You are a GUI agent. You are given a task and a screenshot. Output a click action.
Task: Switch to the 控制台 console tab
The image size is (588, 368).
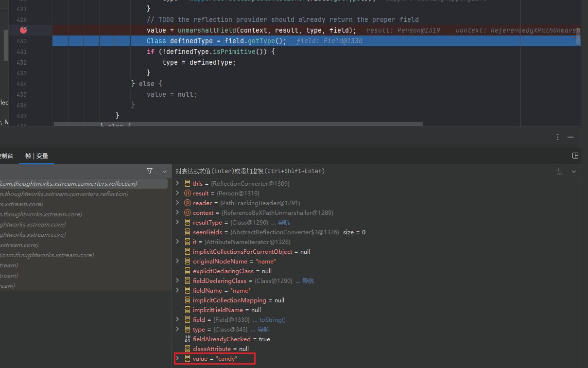(x=7, y=156)
